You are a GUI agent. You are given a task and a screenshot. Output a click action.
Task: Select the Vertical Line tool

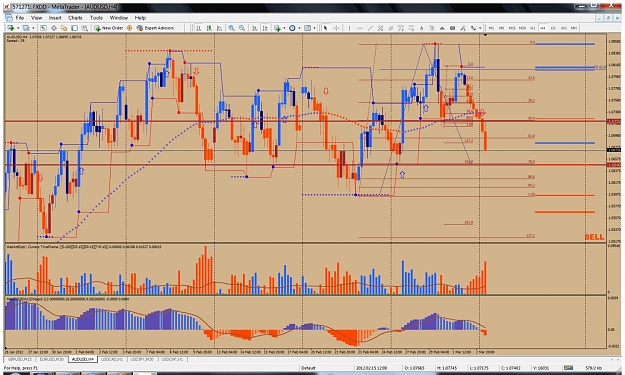pos(349,28)
